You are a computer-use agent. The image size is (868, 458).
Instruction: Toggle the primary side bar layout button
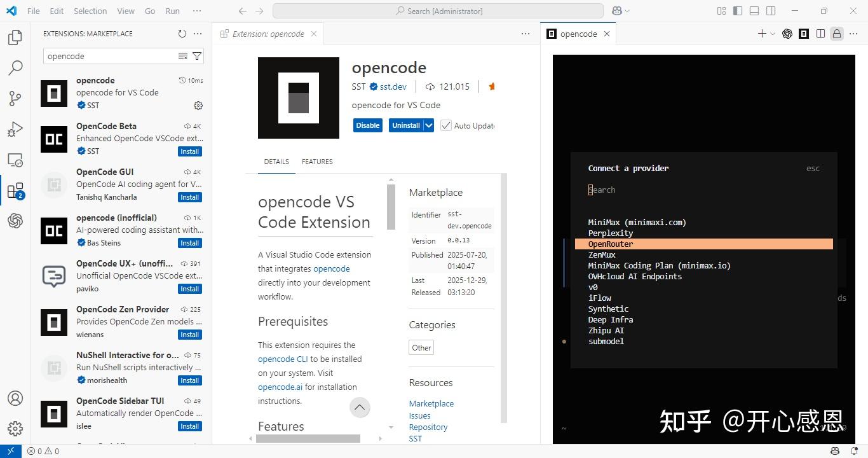coord(738,11)
